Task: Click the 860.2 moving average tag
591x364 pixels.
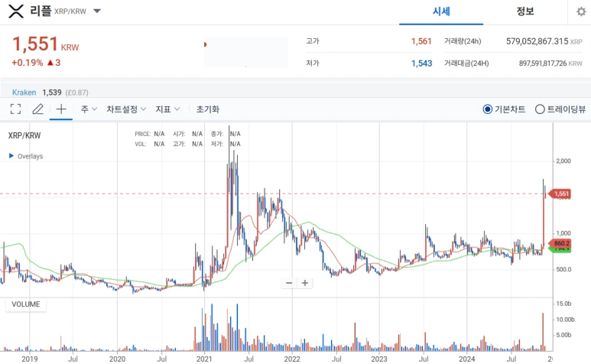Action: pos(560,243)
